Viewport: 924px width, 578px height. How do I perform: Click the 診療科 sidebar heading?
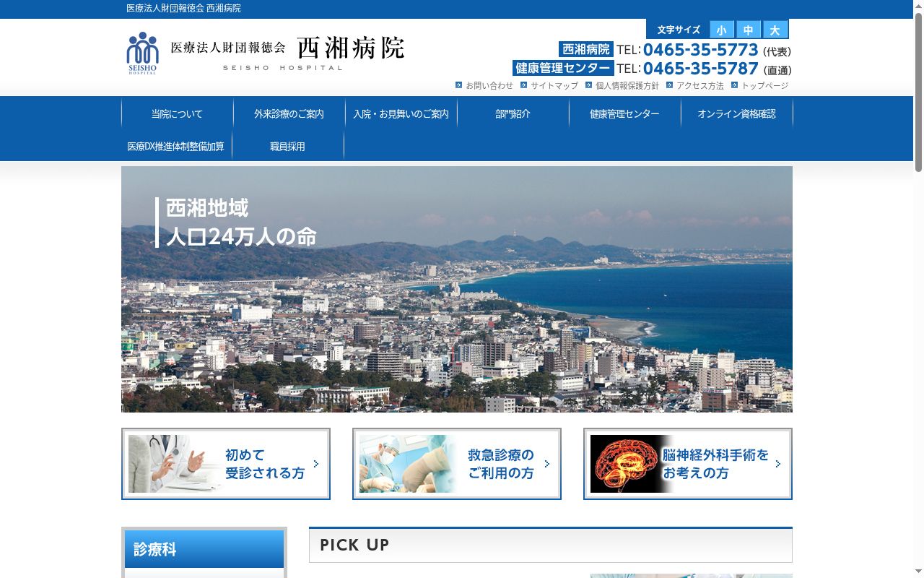coord(204,549)
